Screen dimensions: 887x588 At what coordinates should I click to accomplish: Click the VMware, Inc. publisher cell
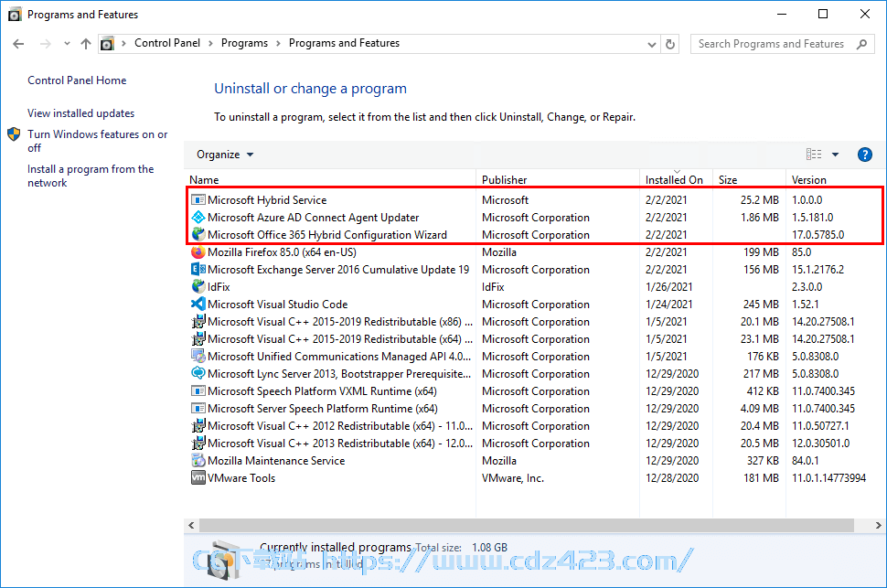[512, 478]
